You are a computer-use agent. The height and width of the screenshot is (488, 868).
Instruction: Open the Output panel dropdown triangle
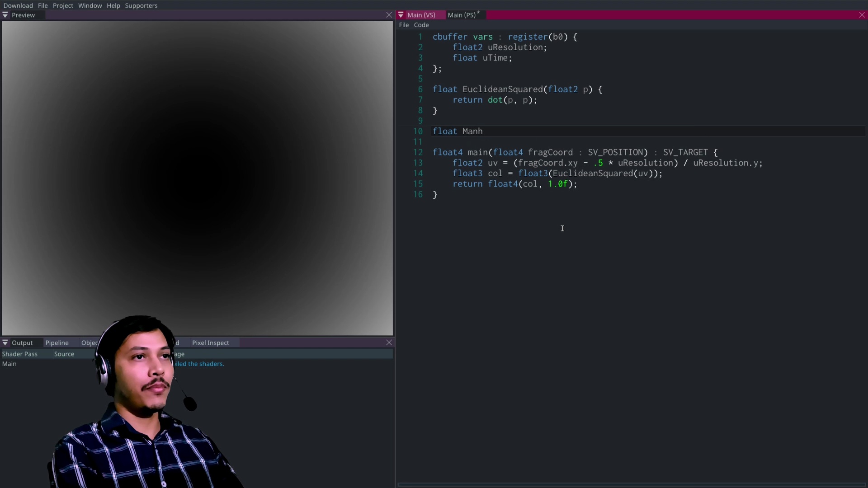[5, 343]
